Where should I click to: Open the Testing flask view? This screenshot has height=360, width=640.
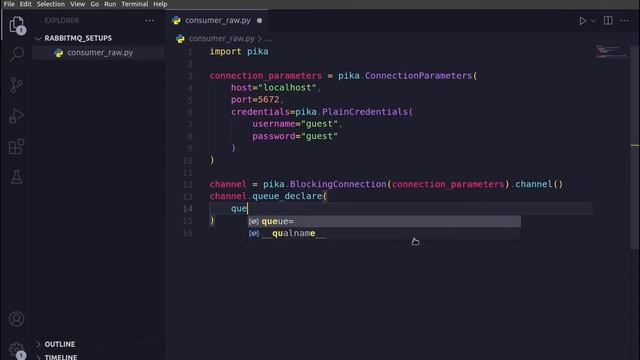click(16, 177)
